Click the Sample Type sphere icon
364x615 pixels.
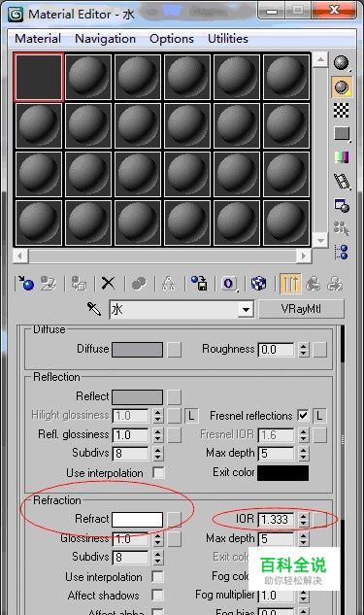(342, 63)
